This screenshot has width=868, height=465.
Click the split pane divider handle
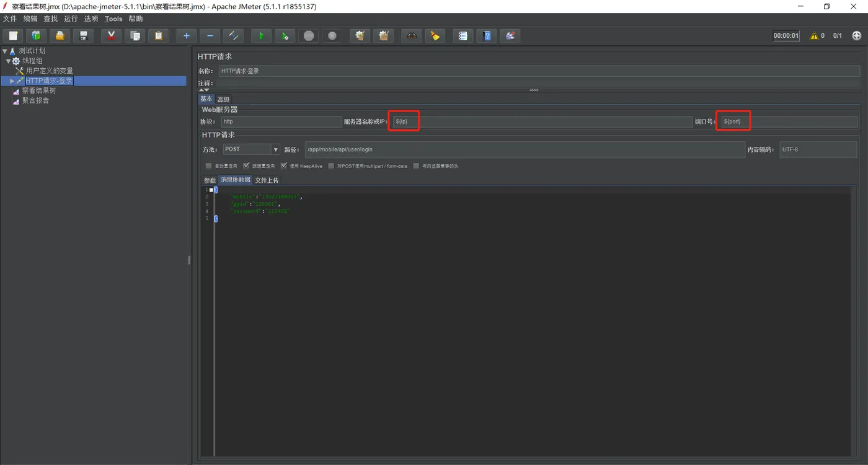189,261
